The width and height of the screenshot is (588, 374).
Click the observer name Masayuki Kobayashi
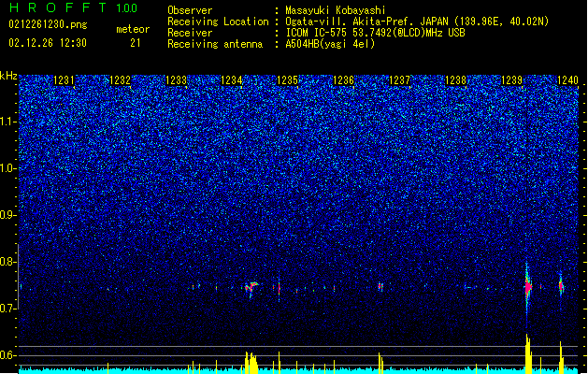tap(335, 10)
